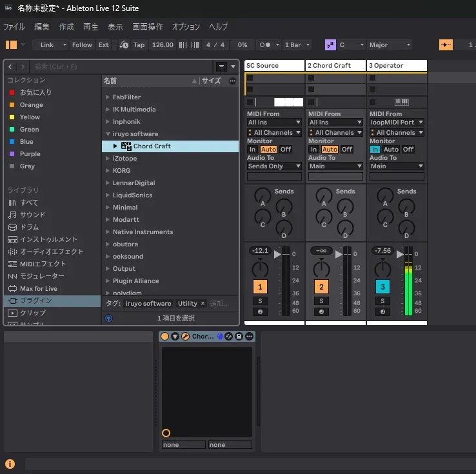Select Clips category in library

[x=26, y=313]
